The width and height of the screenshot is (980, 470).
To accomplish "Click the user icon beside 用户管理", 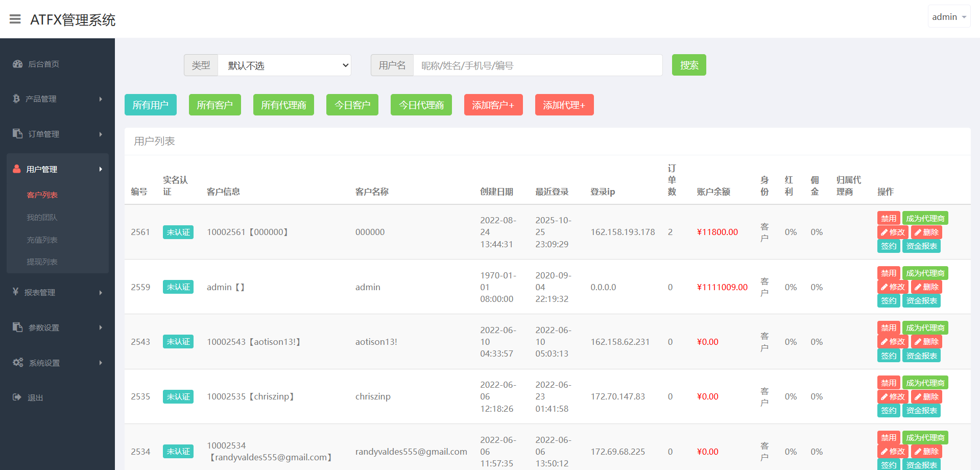I will (x=17, y=169).
